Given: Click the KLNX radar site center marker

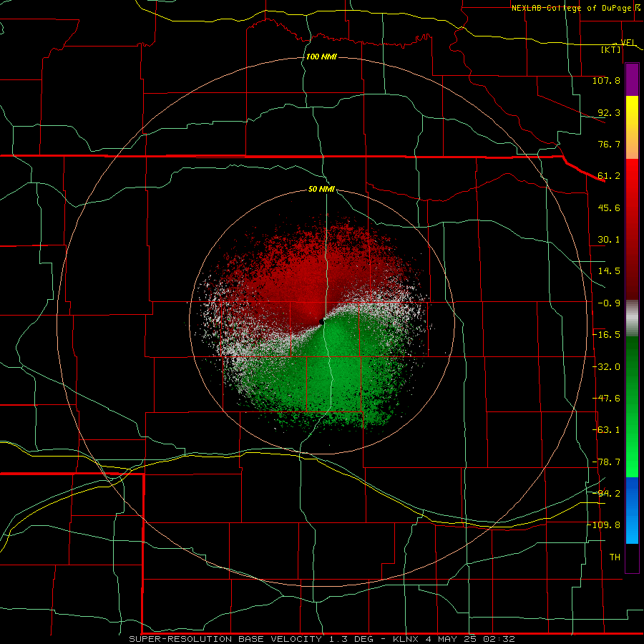Looking at the screenshot, I should pos(321,323).
